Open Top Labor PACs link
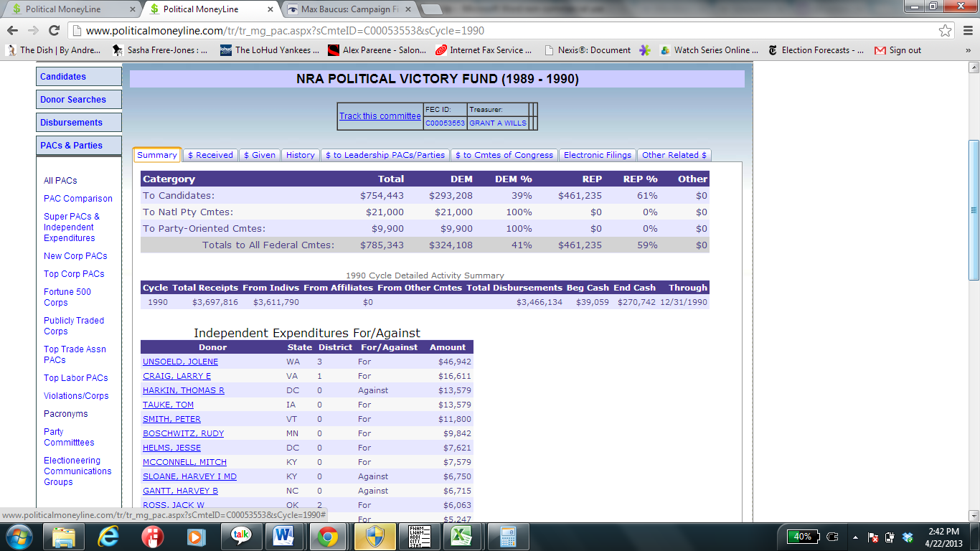The height and width of the screenshot is (551, 980). click(76, 378)
